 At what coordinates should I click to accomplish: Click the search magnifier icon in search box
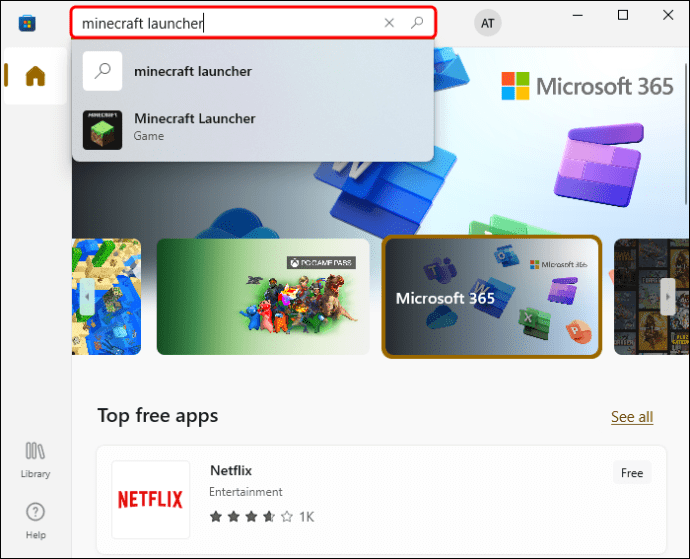417,22
